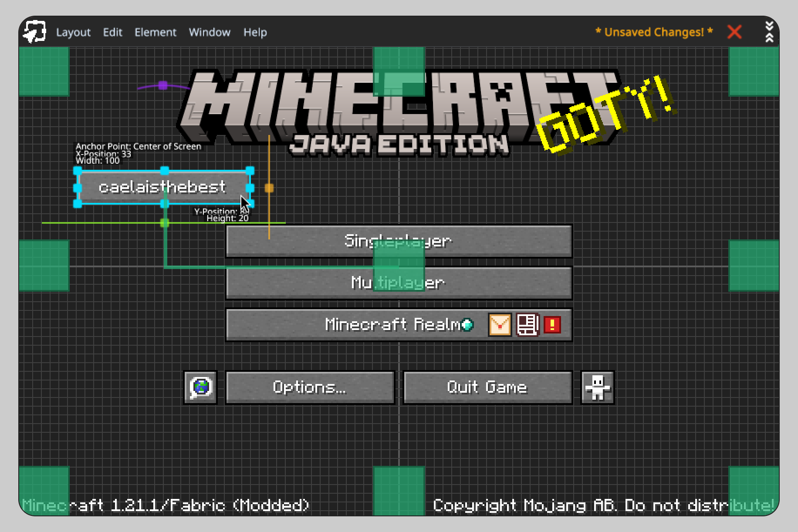This screenshot has width=798, height=532.
Task: Select the Singleplayer button element
Action: click(399, 241)
